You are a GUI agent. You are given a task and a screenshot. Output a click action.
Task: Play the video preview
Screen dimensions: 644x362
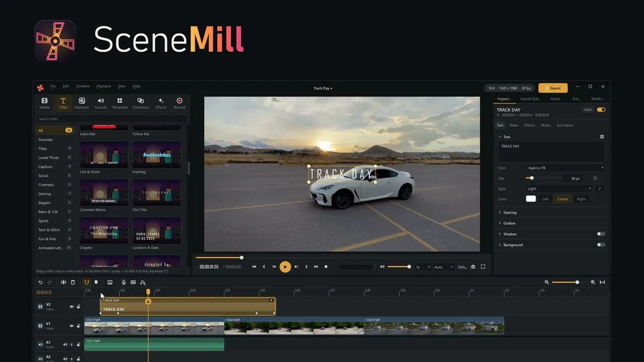(x=285, y=267)
